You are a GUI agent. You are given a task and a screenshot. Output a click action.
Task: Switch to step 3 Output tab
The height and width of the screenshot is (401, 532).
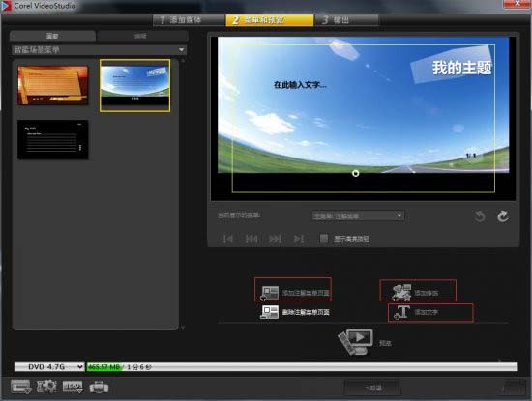346,20
